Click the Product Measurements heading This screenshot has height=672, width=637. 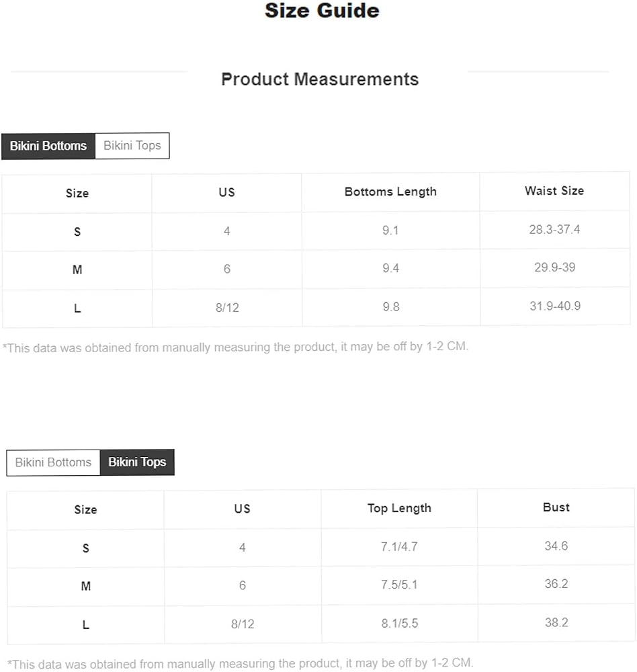pos(320,79)
